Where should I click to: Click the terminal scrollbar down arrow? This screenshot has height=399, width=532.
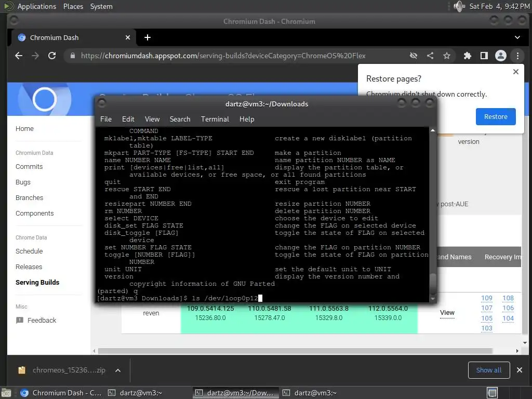pyautogui.click(x=433, y=299)
